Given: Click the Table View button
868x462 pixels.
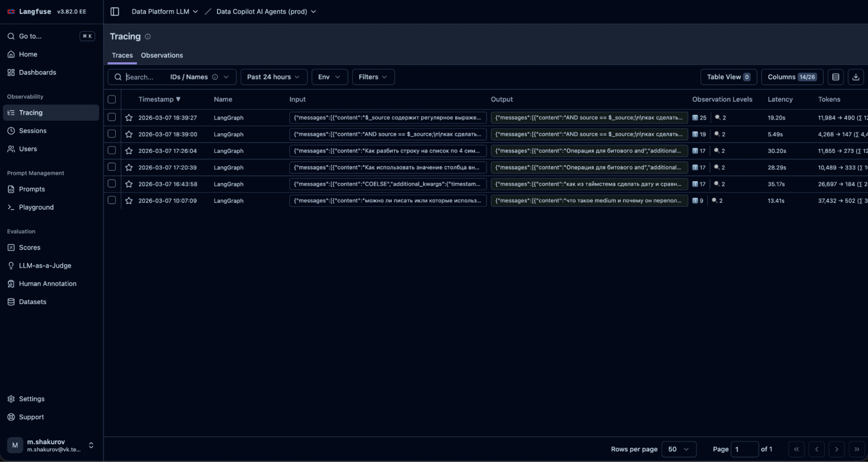Looking at the screenshot, I should click(x=728, y=77).
